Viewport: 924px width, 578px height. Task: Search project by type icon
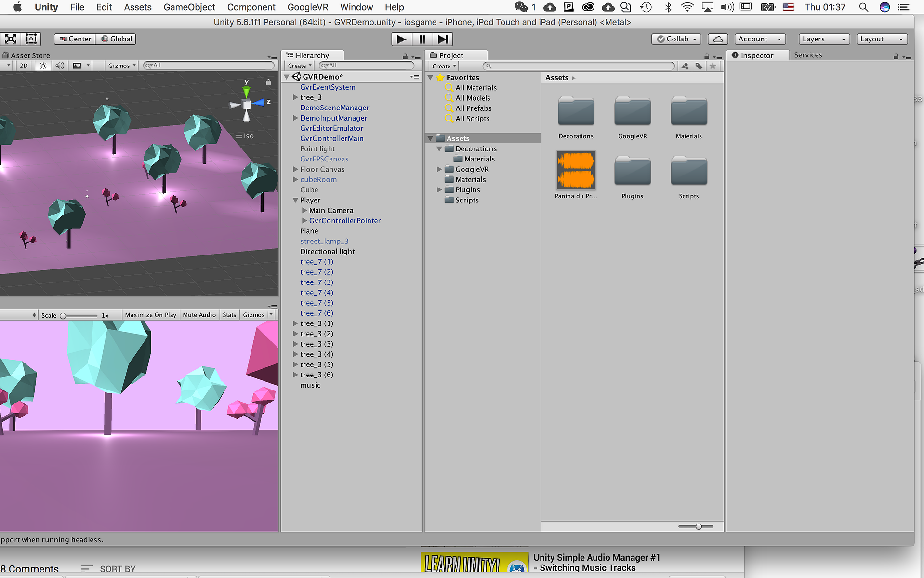685,66
